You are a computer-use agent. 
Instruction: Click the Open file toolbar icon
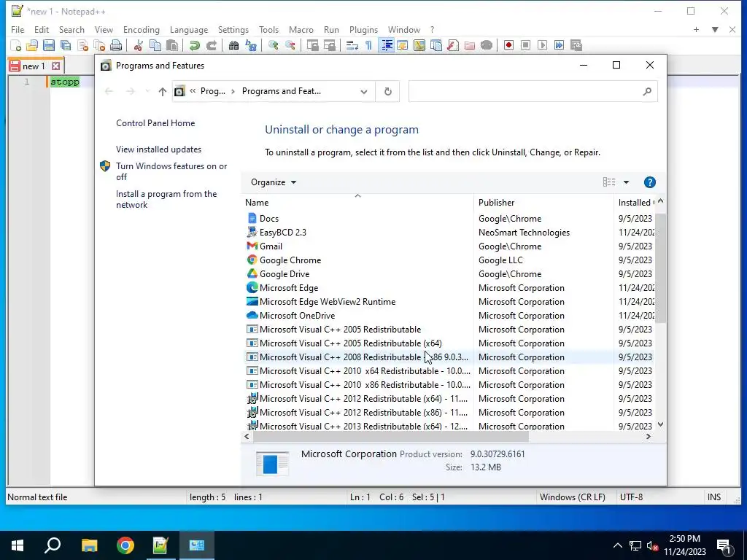[32, 46]
